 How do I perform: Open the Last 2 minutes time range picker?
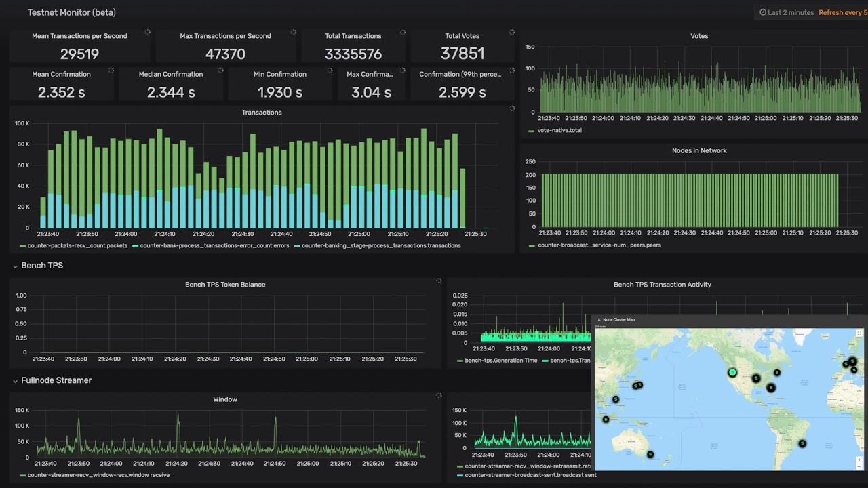(787, 12)
